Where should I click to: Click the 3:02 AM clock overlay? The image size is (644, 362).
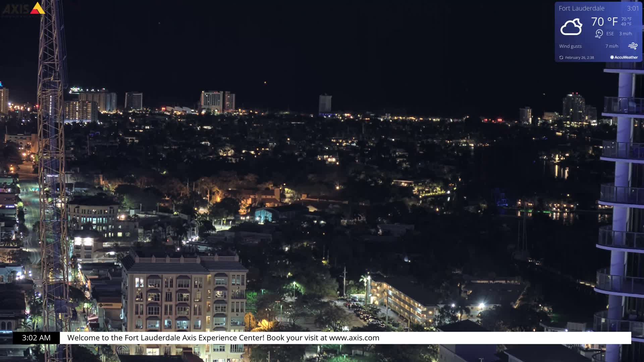point(36,338)
